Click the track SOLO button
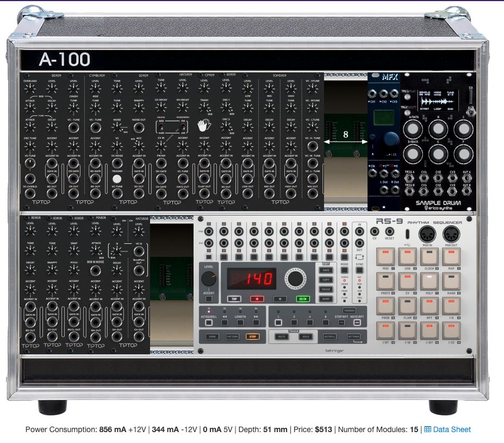The image size is (504, 443). click(x=306, y=336)
